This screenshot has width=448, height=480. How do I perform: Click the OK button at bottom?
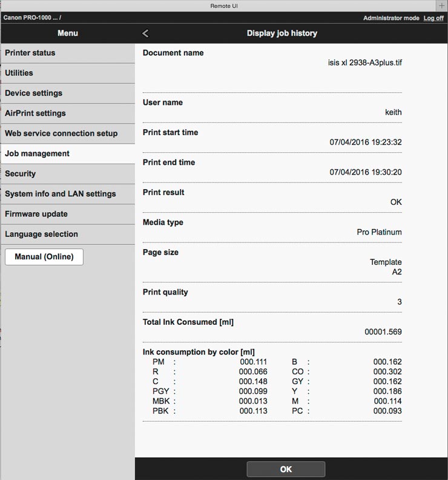[286, 469]
